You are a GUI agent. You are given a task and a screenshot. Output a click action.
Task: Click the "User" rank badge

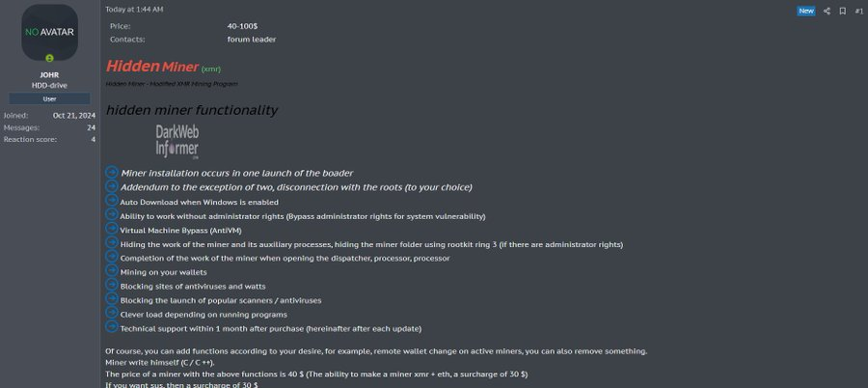tap(49, 98)
